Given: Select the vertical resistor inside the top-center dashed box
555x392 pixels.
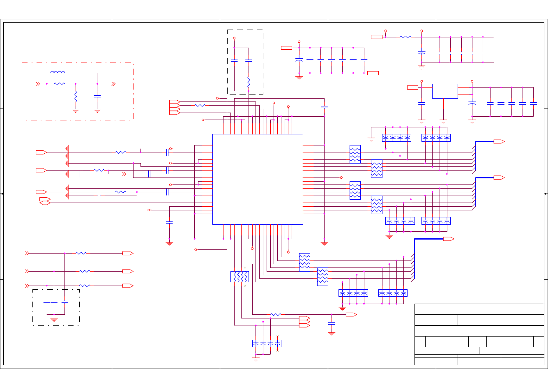Looking at the screenshot, I should (249, 82).
